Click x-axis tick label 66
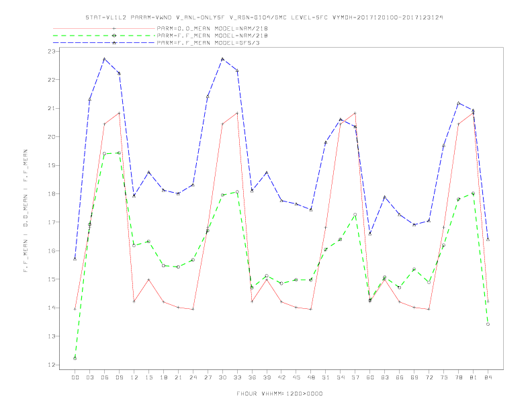This screenshot has height=411, width=532. (x=400, y=377)
